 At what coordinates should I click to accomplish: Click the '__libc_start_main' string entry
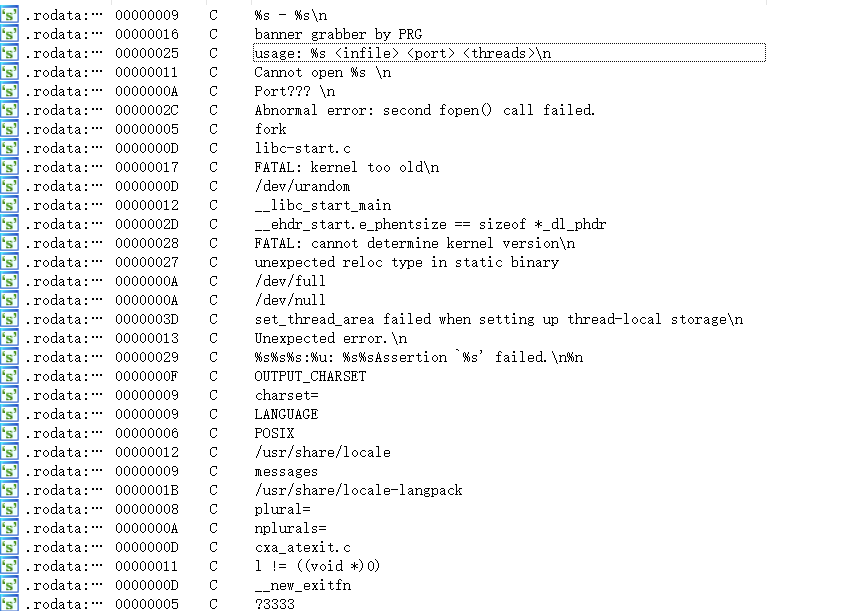click(x=320, y=205)
